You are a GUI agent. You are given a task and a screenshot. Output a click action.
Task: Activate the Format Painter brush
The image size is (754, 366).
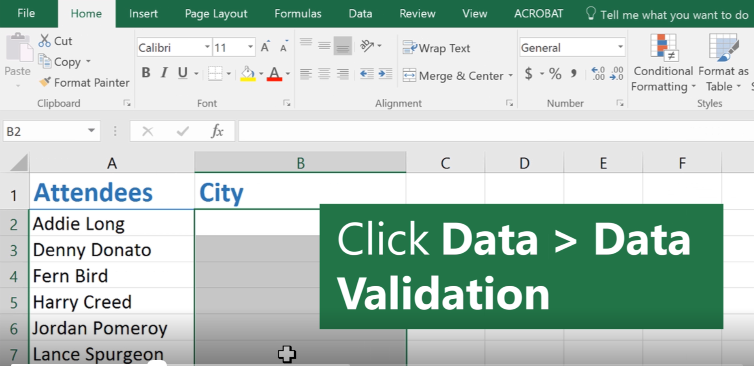click(x=45, y=82)
